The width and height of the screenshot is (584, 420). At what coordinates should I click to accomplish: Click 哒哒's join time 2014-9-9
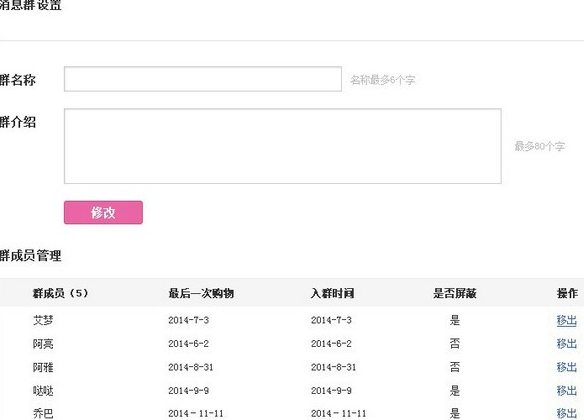[331, 391]
